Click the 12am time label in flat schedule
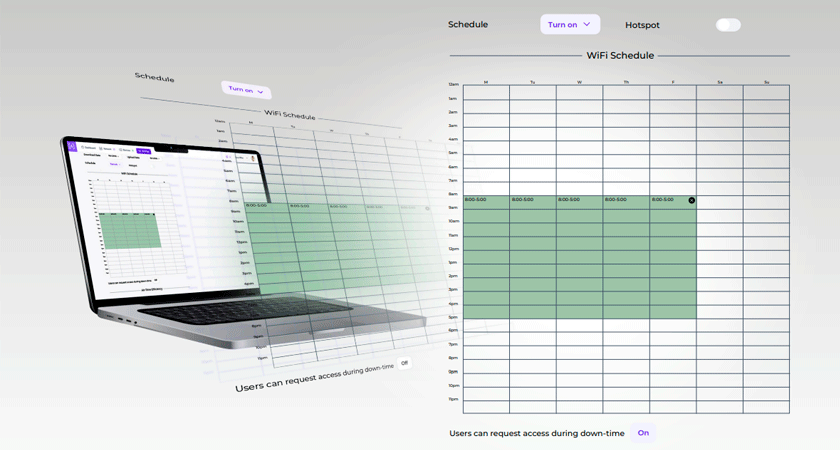 [453, 85]
